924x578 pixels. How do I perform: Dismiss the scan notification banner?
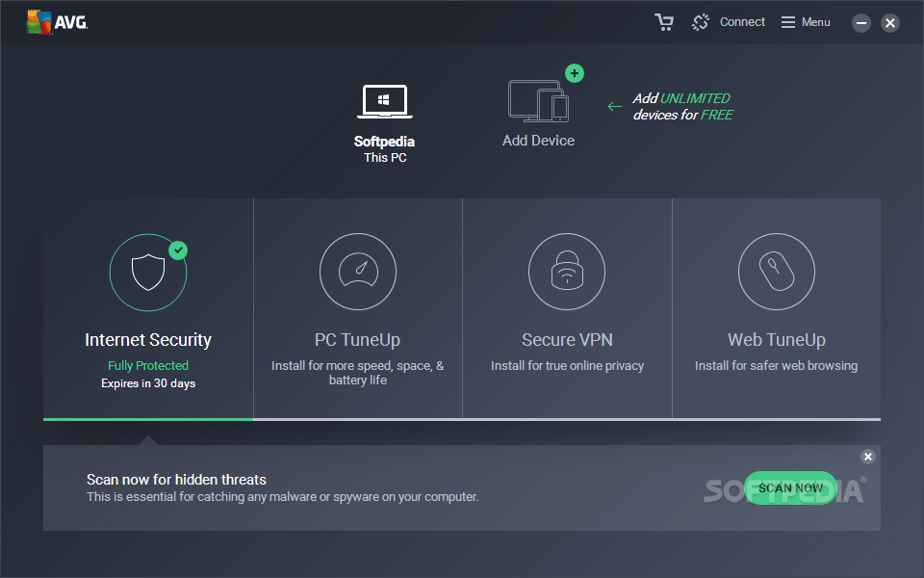click(x=867, y=457)
